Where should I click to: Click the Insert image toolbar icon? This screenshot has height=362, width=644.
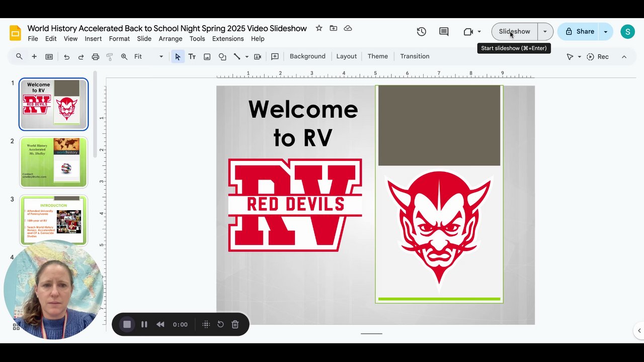click(207, 57)
